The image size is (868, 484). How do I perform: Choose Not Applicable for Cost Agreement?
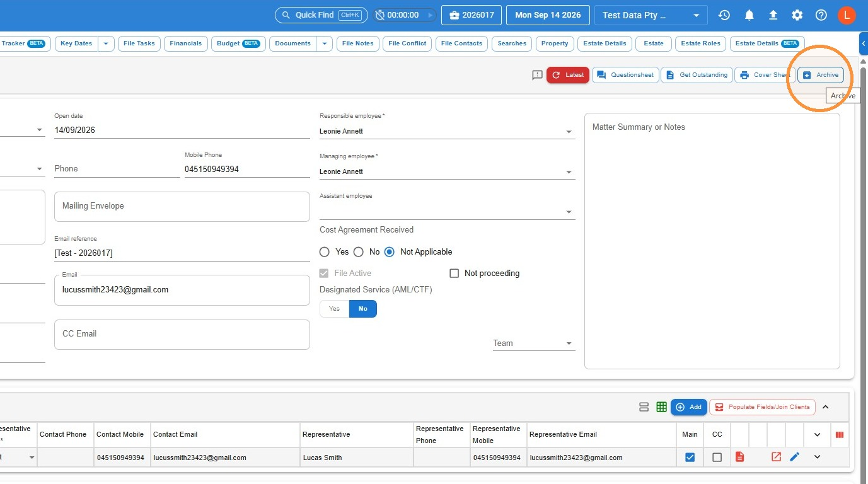tap(390, 251)
